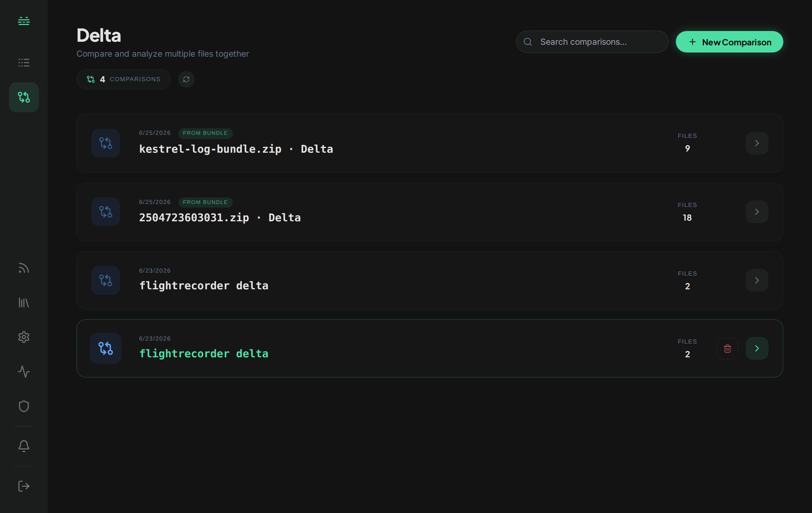Select green flightrecorder delta title
Viewport: 812px width, 513px height.
coord(204,354)
